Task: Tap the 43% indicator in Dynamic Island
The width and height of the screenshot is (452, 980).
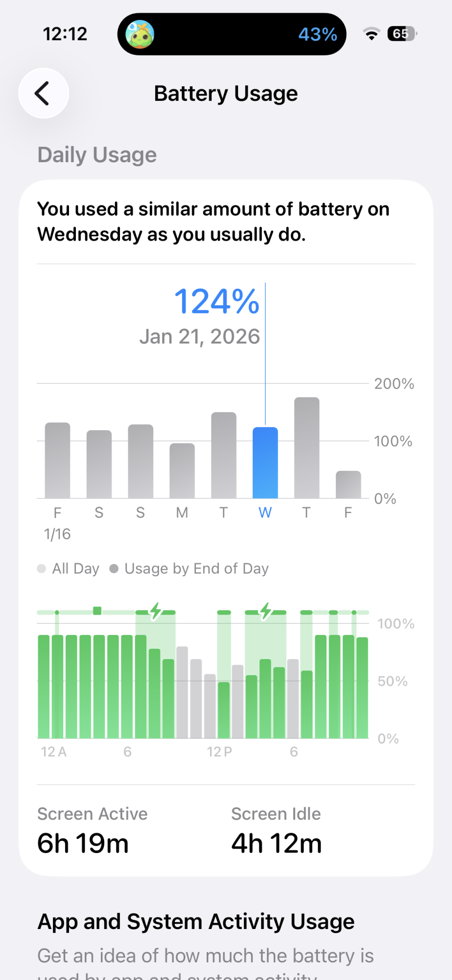Action: click(x=317, y=34)
